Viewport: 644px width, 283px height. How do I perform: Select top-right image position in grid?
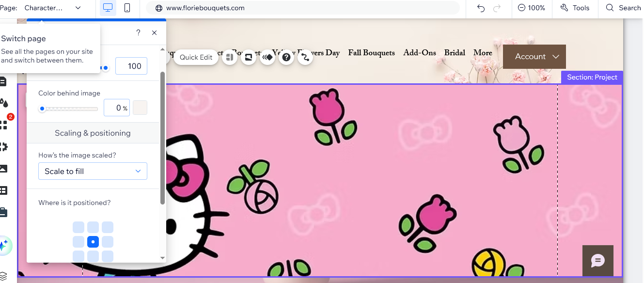pos(108,227)
